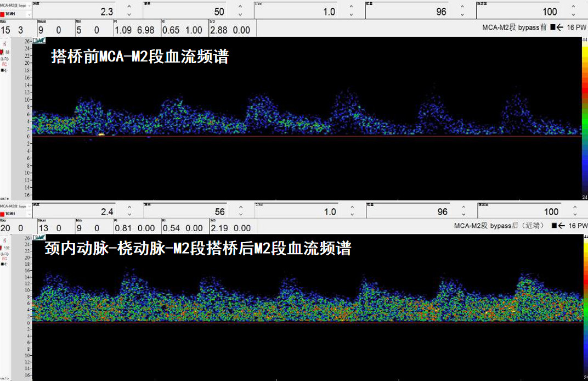Click the '16 PW' text in top panel
Image resolution: width=588 pixels, height=381 pixels.
576,27
